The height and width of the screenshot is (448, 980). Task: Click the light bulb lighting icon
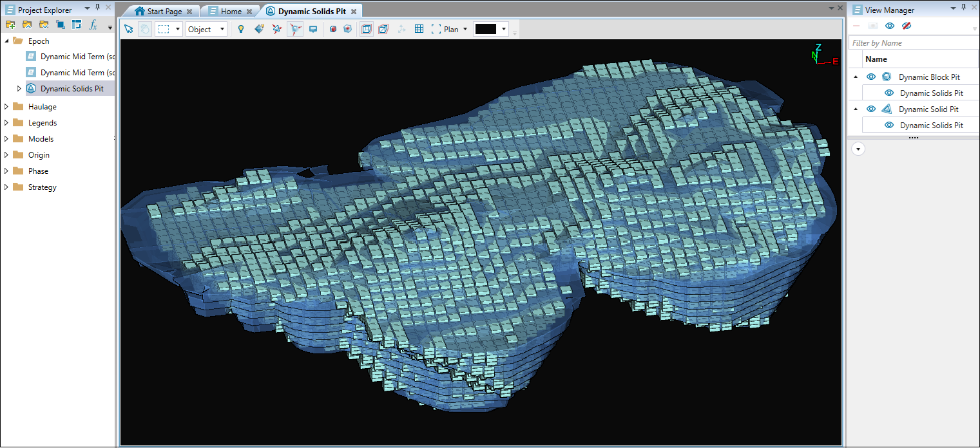pyautogui.click(x=241, y=29)
